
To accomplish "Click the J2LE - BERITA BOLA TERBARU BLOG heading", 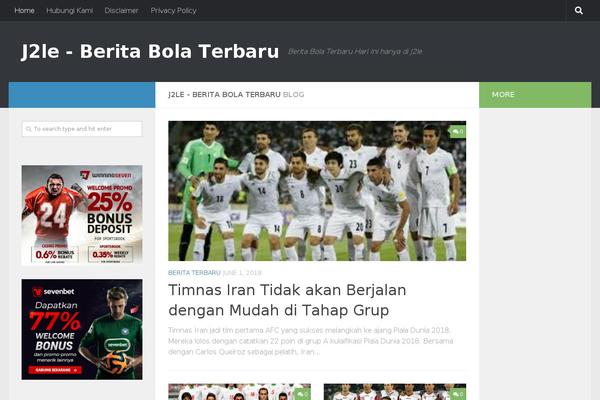I will (x=236, y=95).
